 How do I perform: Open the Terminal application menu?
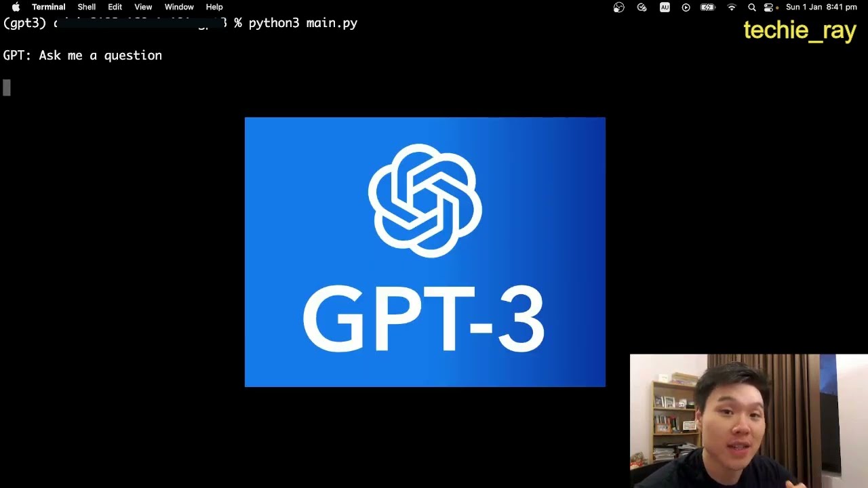(x=48, y=7)
